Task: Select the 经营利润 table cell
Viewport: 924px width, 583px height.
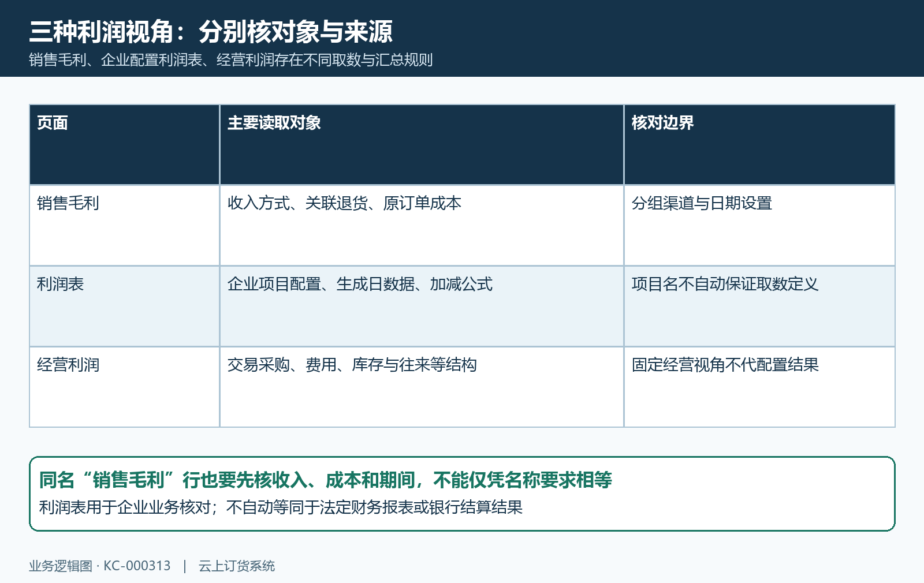Action: (124, 387)
